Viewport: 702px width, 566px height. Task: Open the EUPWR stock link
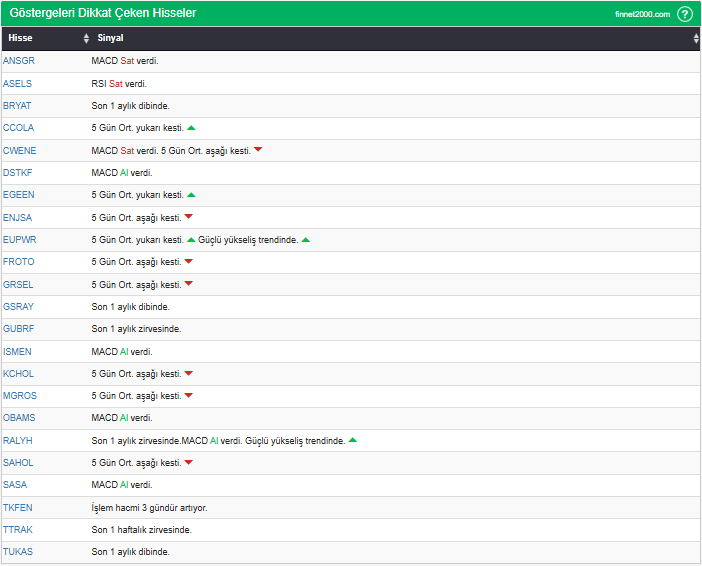coord(19,240)
